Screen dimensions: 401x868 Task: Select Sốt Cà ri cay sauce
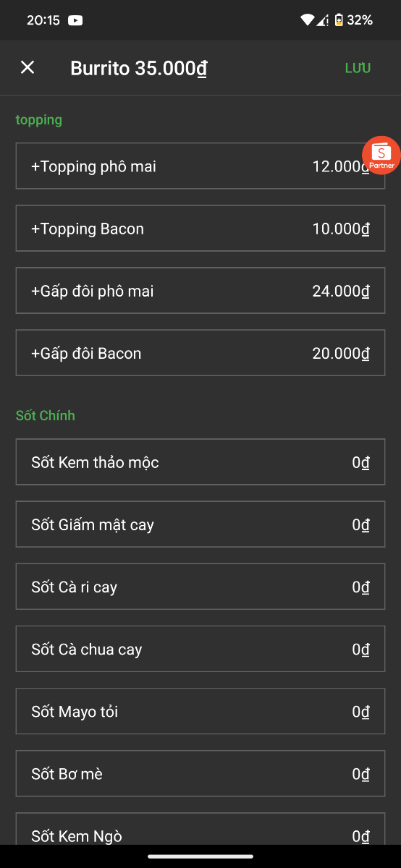tap(200, 587)
